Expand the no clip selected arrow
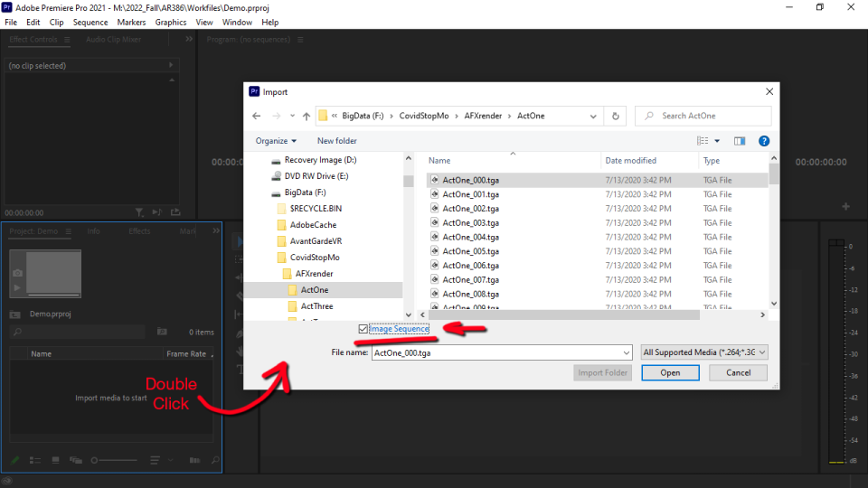This screenshot has width=868, height=488. (171, 65)
